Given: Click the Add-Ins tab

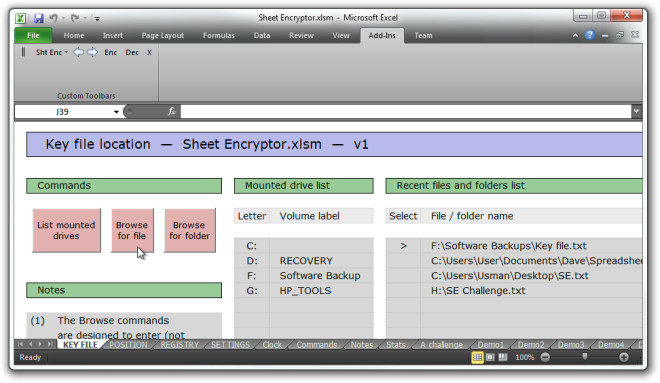Looking at the screenshot, I should tap(382, 35).
